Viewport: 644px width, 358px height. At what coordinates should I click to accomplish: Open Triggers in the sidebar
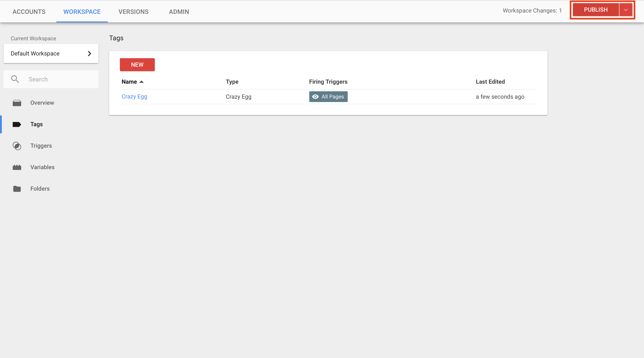tap(41, 146)
